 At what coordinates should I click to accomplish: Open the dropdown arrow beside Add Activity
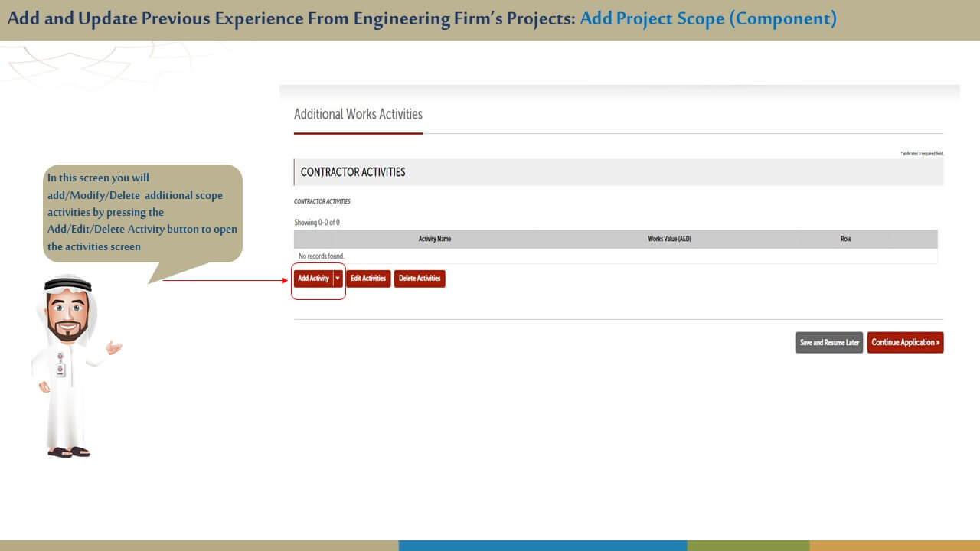pos(338,279)
